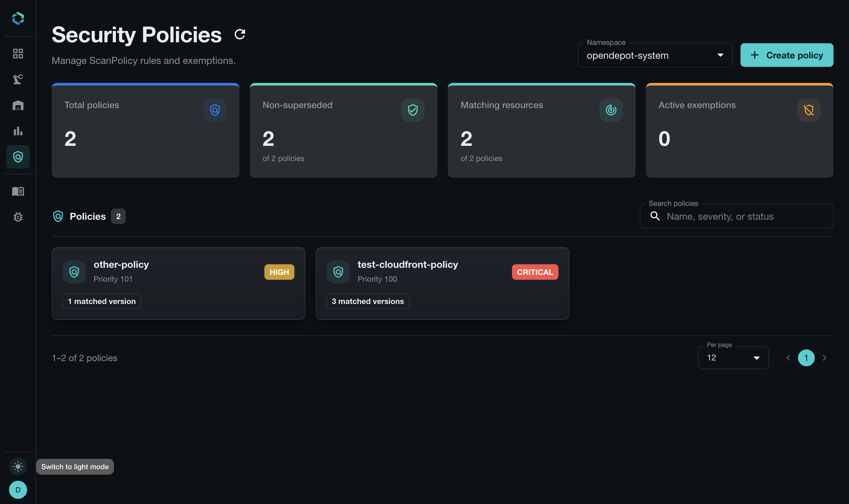This screenshot has width=849, height=504.
Task: Click the '1–2 of 2 policies' text
Action: point(85,358)
